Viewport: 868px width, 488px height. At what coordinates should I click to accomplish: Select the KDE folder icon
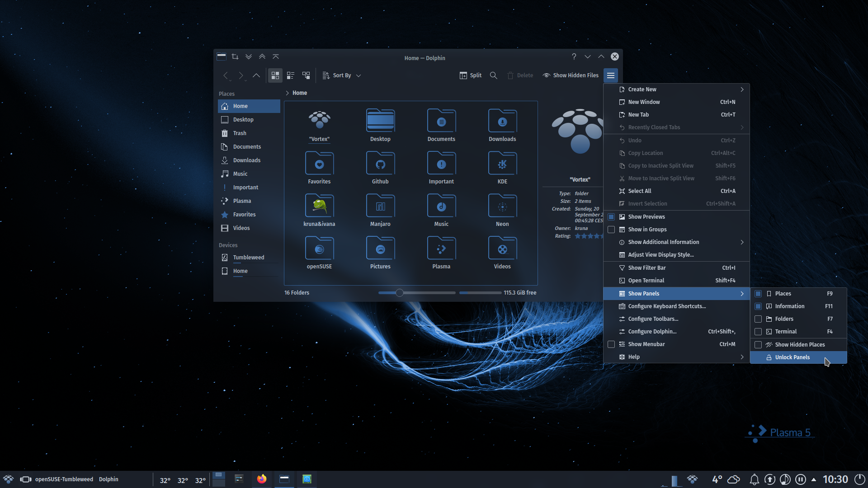coord(502,163)
